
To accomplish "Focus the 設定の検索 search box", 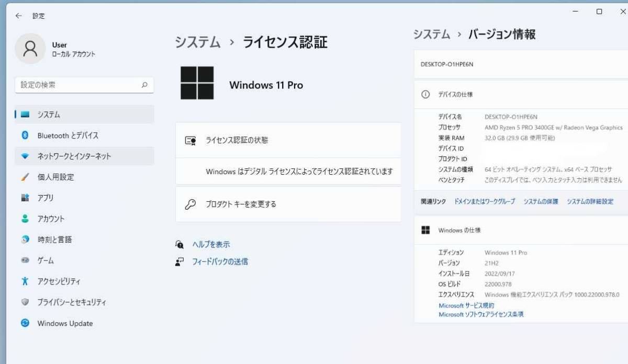I will [x=84, y=85].
